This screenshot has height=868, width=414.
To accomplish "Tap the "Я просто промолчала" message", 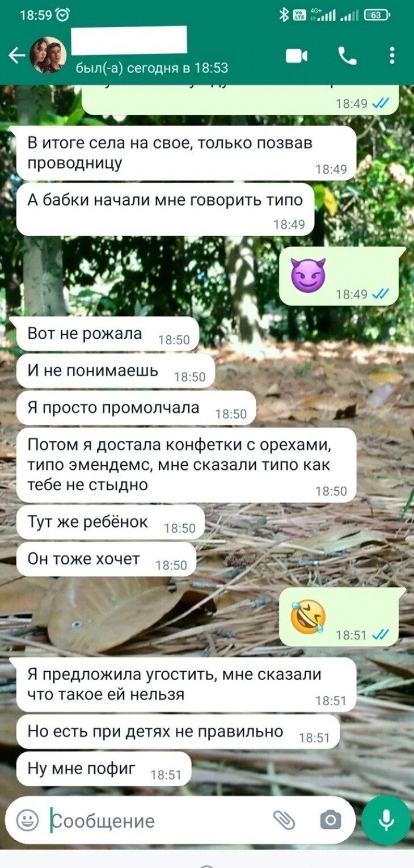I will [136, 408].
